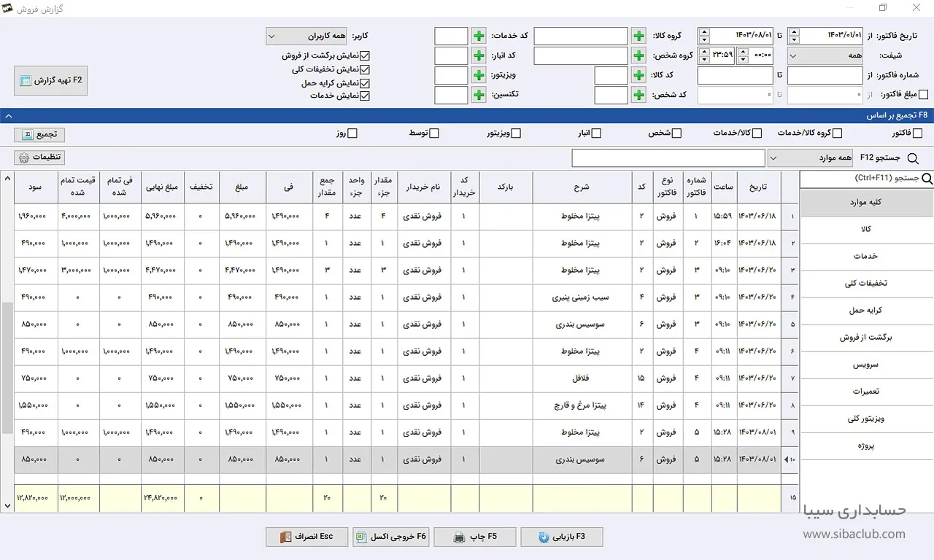Image resolution: width=934 pixels, height=560 pixels.
Task: Click the F2 تهیه گزارش button
Action: [51, 80]
